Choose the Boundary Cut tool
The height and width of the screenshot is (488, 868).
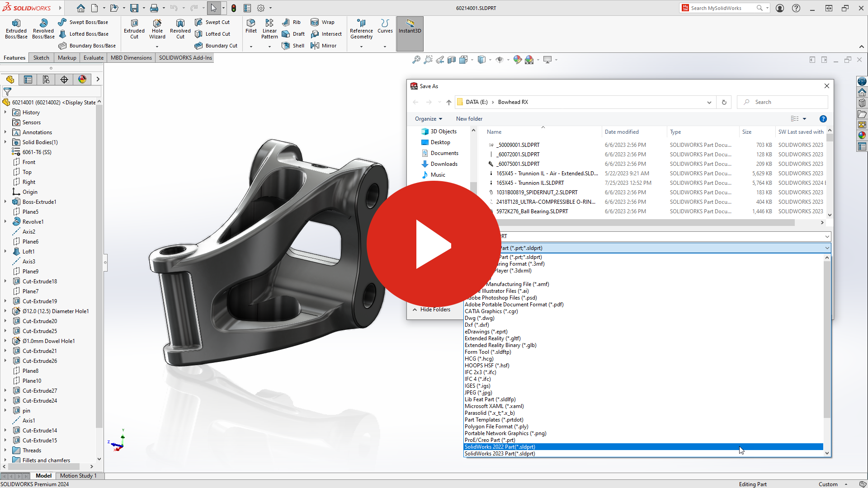pyautogui.click(x=216, y=46)
